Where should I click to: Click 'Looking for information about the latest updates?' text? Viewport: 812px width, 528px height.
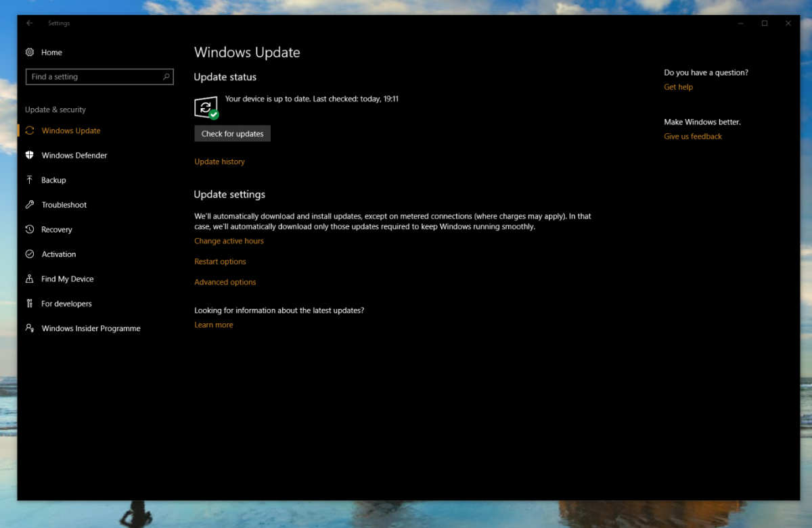(279, 310)
